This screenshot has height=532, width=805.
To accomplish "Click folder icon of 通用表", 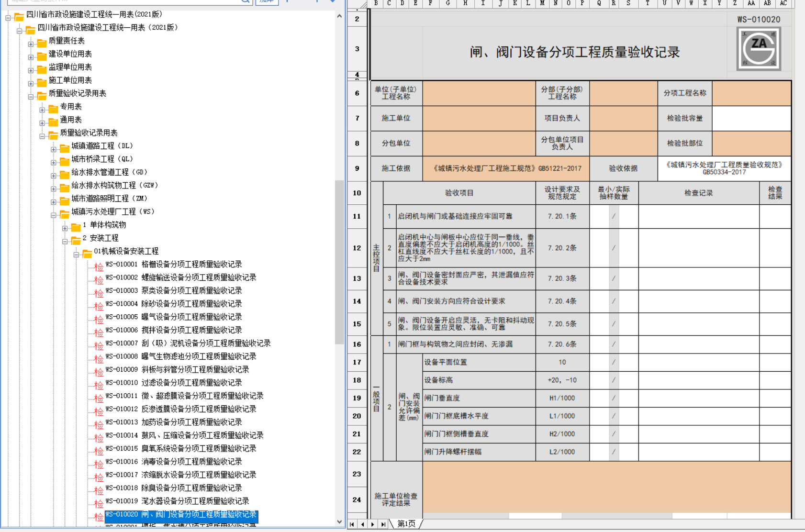I will point(53,121).
